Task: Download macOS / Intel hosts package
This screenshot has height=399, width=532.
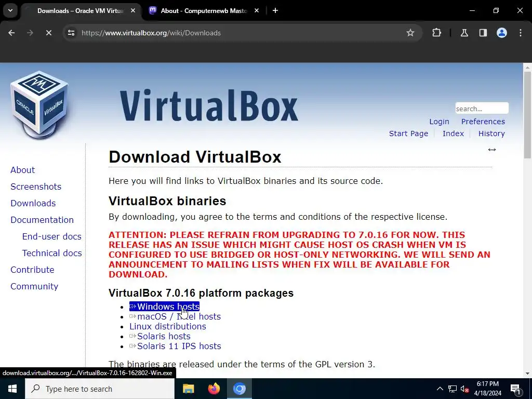Action: click(175, 316)
